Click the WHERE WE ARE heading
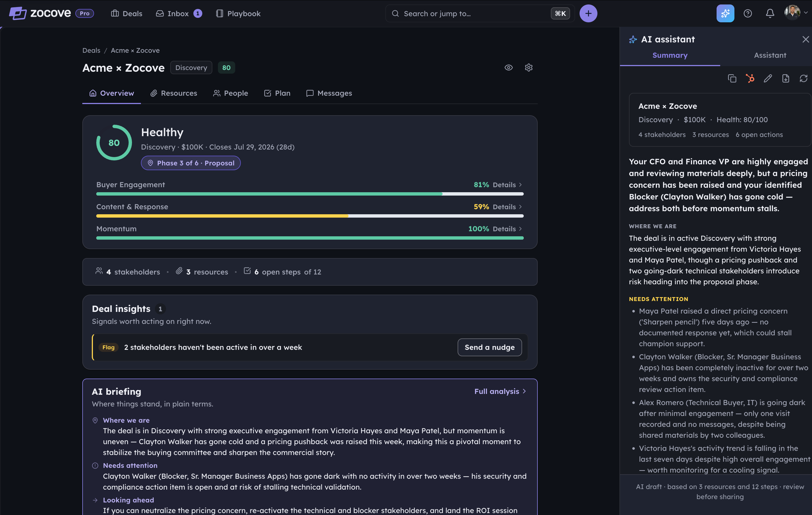The width and height of the screenshot is (812, 515). 652,227
